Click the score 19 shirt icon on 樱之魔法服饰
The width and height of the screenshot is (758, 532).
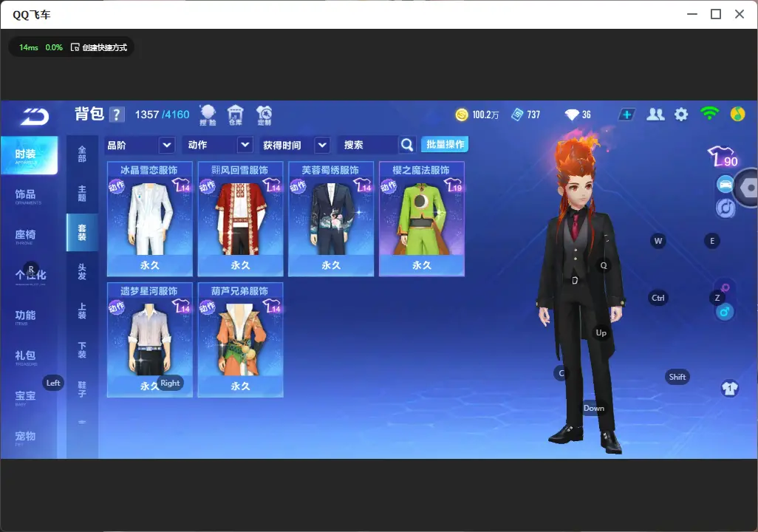coord(454,185)
